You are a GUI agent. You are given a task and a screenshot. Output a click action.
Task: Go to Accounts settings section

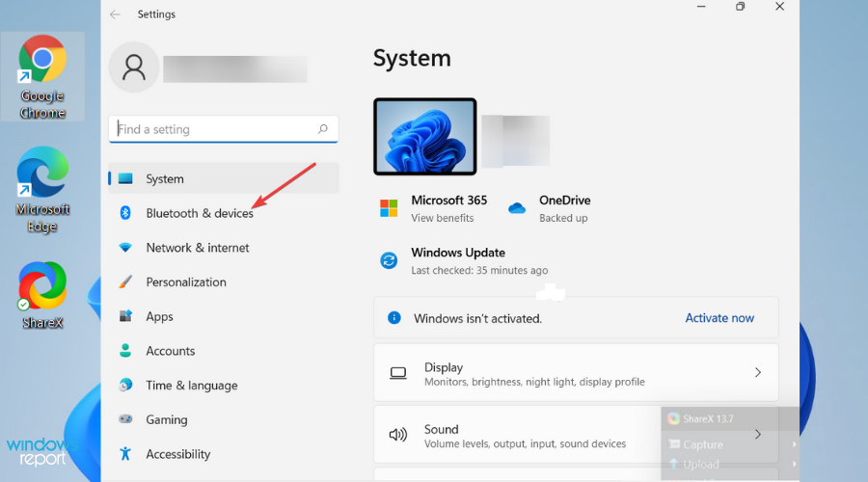(171, 351)
